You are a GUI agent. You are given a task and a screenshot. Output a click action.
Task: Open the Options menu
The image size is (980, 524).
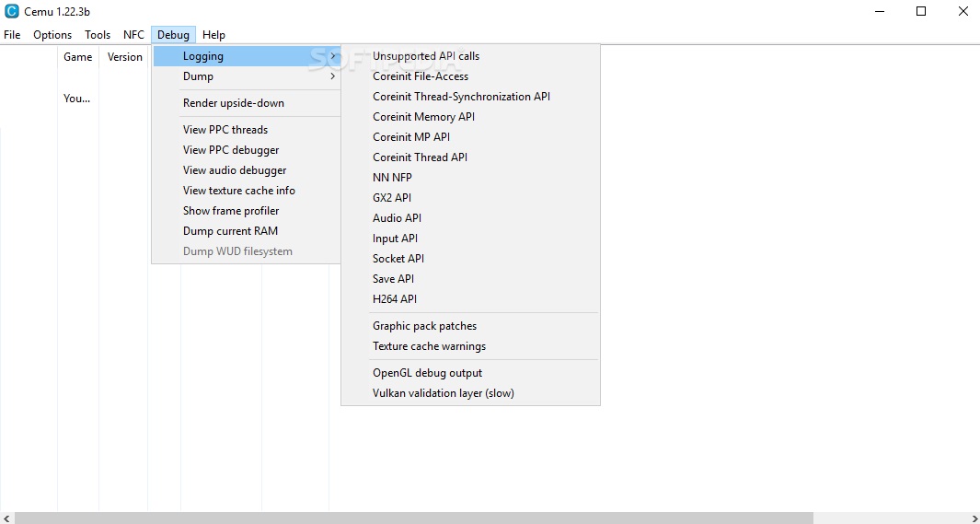[x=52, y=35]
